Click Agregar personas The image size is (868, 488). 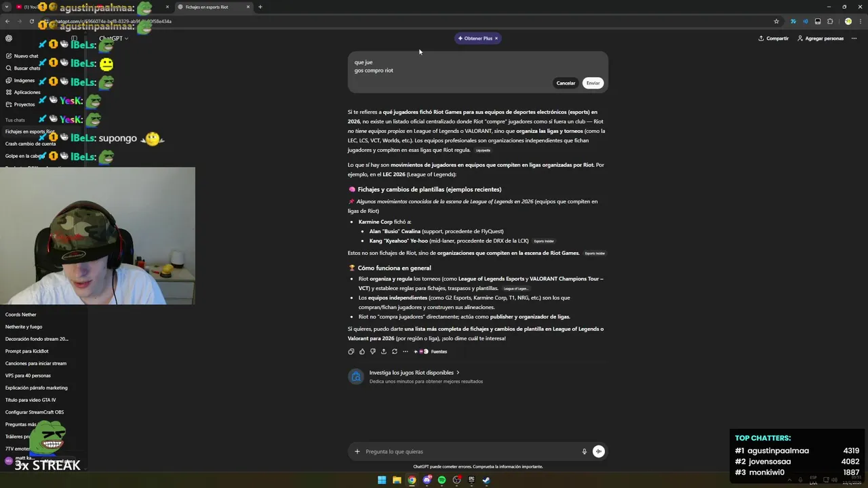tap(821, 39)
